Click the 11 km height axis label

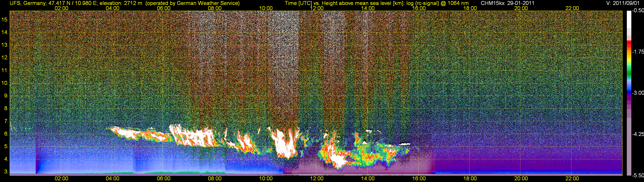pyautogui.click(x=5, y=71)
